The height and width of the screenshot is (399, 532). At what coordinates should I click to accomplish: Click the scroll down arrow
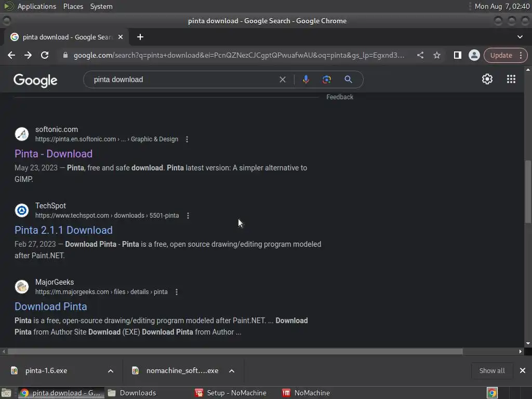[x=528, y=343]
